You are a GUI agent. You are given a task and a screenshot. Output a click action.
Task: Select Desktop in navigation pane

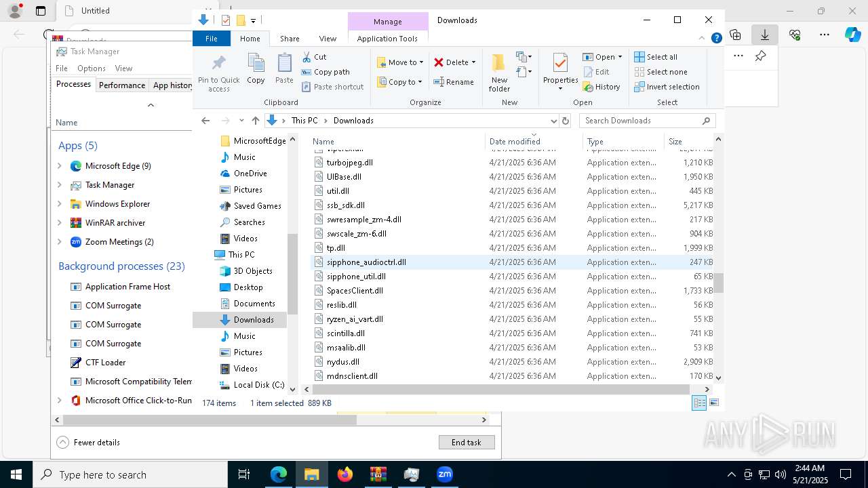click(x=241, y=287)
